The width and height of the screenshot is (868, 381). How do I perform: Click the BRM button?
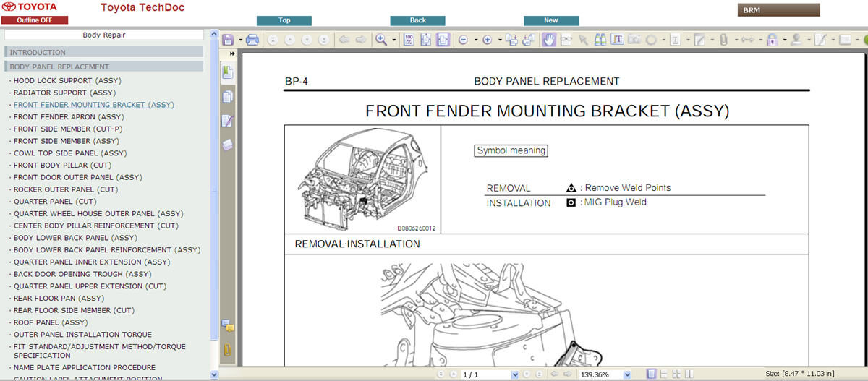[x=778, y=10]
